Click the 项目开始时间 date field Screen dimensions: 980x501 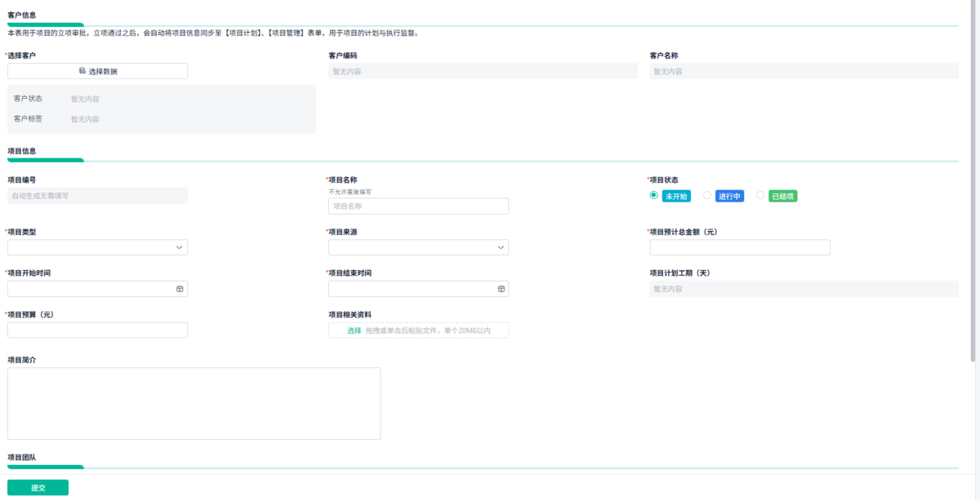click(97, 289)
